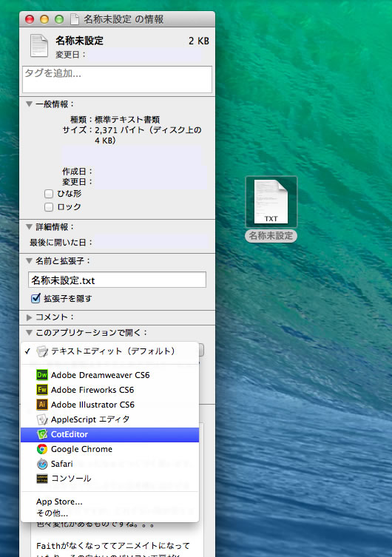Collapse the このアプリケーションで開く section
This screenshot has height=557, width=392.
pyautogui.click(x=29, y=332)
